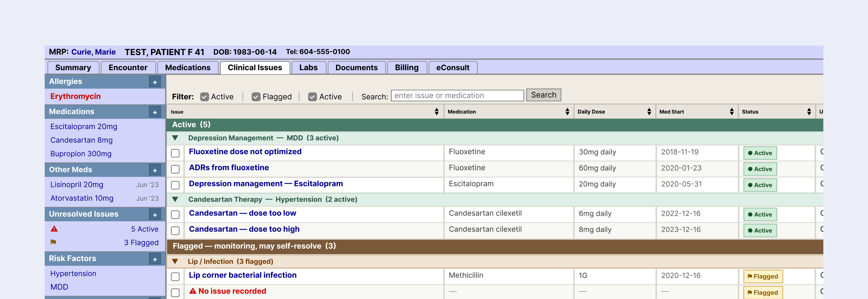The width and height of the screenshot is (868, 299).
Task: Click the red warning triangle for active issues
Action: (x=54, y=229)
